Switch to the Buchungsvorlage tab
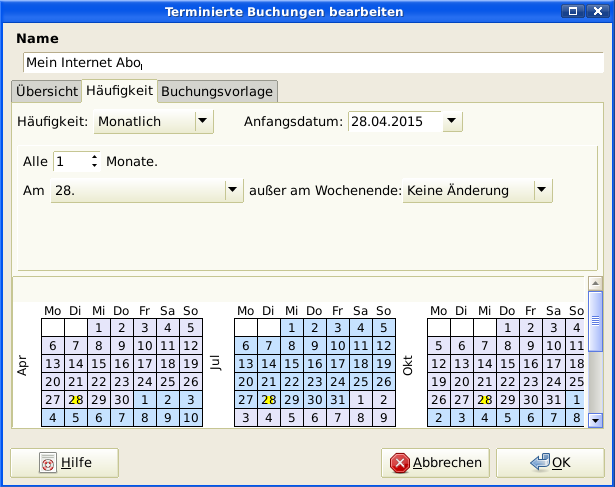Image resolution: width=615 pixels, height=487 pixels. click(217, 91)
